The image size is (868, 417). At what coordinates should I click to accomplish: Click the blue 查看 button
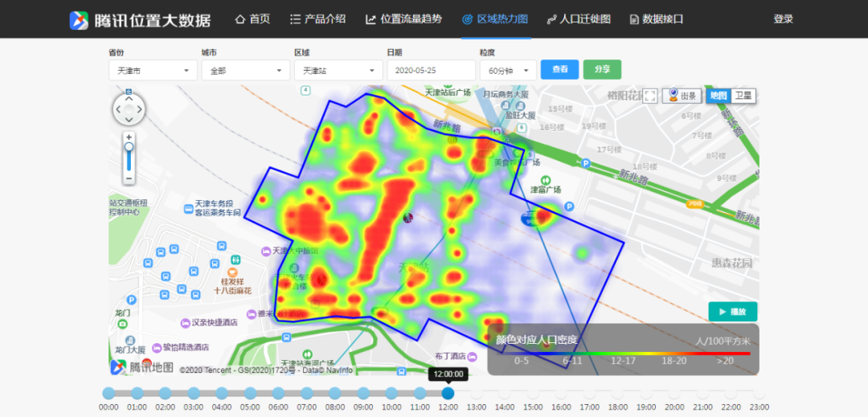[x=559, y=70]
